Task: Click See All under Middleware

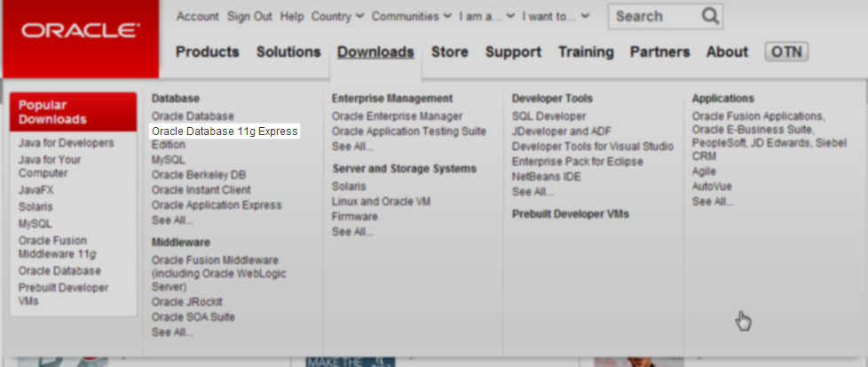Action: [x=172, y=332]
